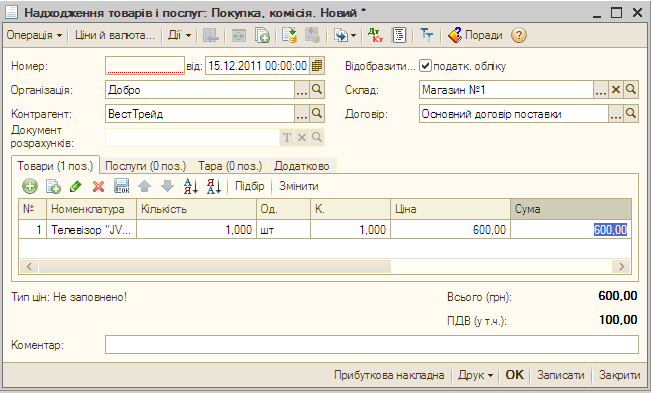651x393 pixels.
Task: Select Договір with ellipsis button
Action: pyautogui.click(x=616, y=114)
